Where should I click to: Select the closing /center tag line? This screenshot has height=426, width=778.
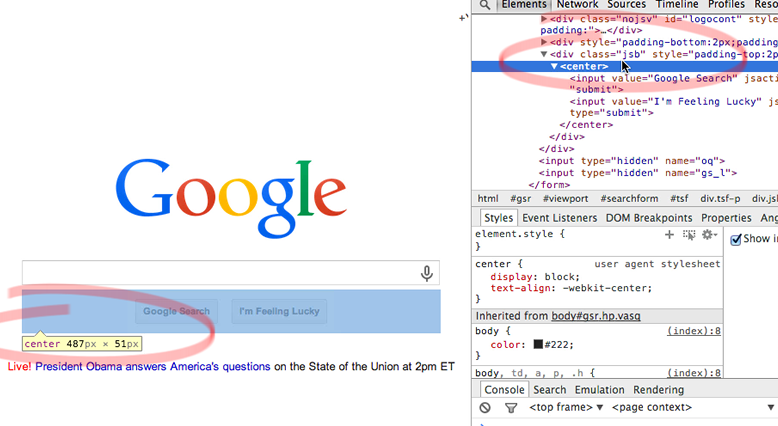coord(586,124)
